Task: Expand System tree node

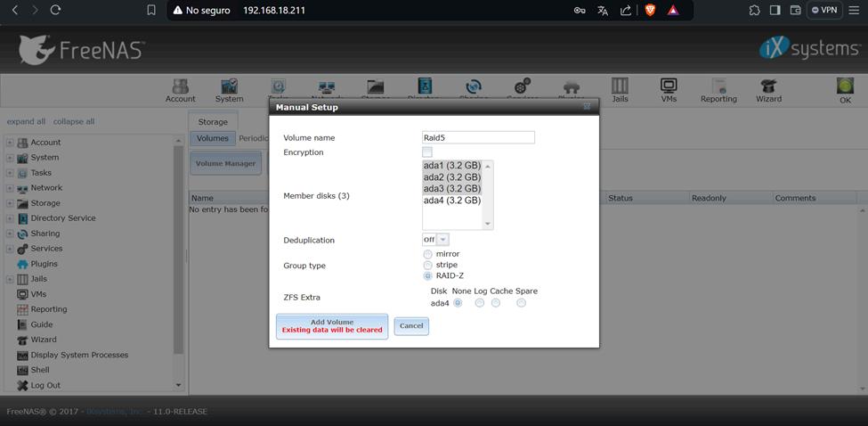Action: [x=10, y=158]
